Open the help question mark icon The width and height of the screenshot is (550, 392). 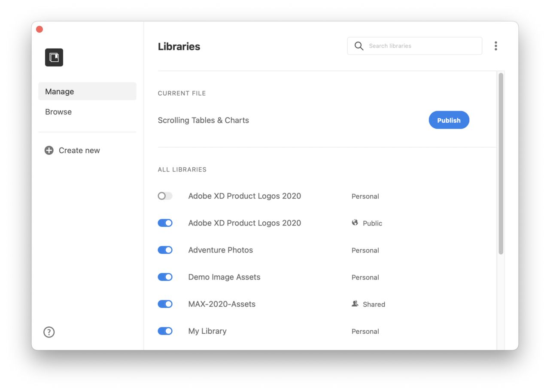[x=49, y=332]
